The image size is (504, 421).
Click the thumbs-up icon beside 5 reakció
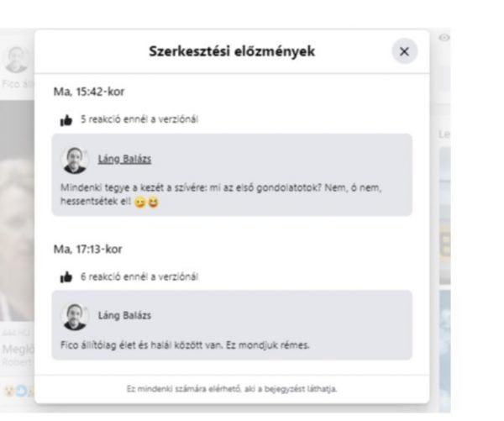tap(66, 120)
